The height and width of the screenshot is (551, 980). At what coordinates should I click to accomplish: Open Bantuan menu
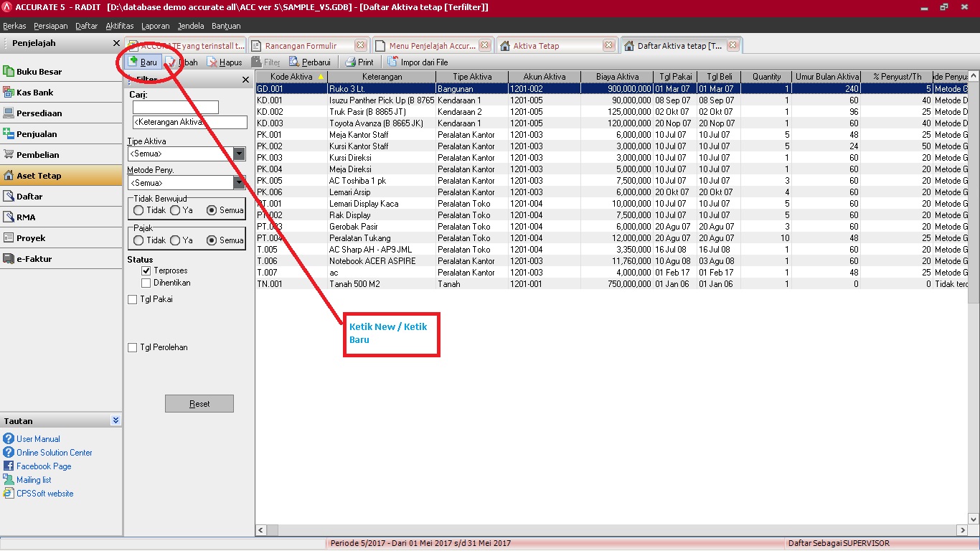tap(226, 26)
